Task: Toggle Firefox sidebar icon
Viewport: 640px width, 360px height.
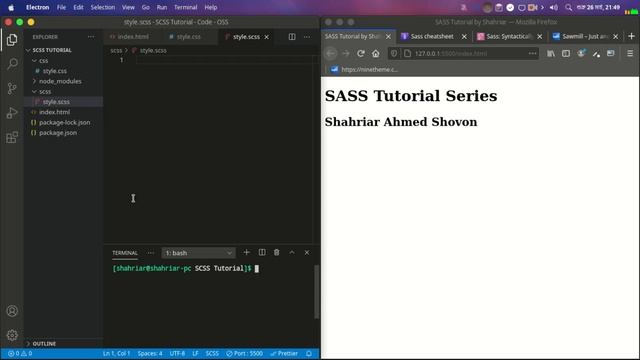Action: pos(566,53)
